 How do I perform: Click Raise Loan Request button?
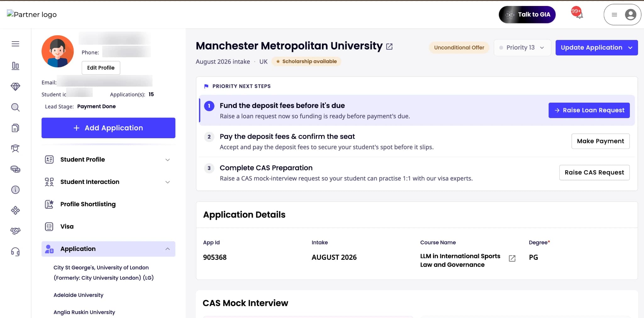(589, 110)
